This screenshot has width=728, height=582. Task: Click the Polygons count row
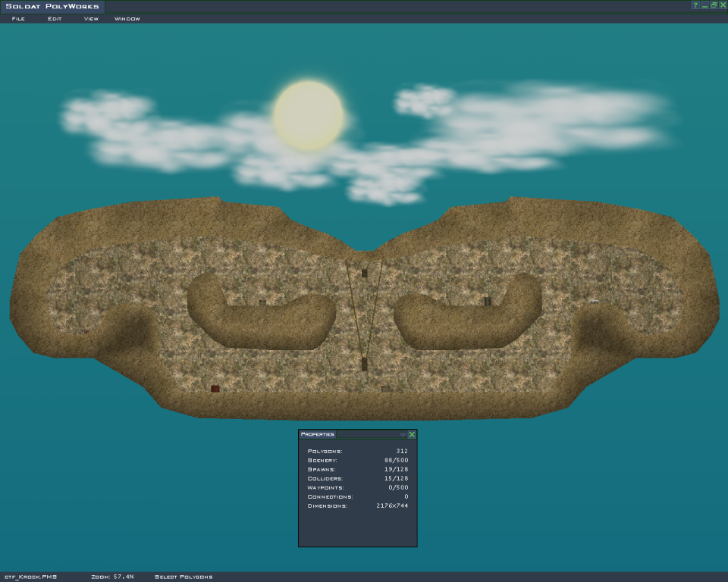(357, 451)
